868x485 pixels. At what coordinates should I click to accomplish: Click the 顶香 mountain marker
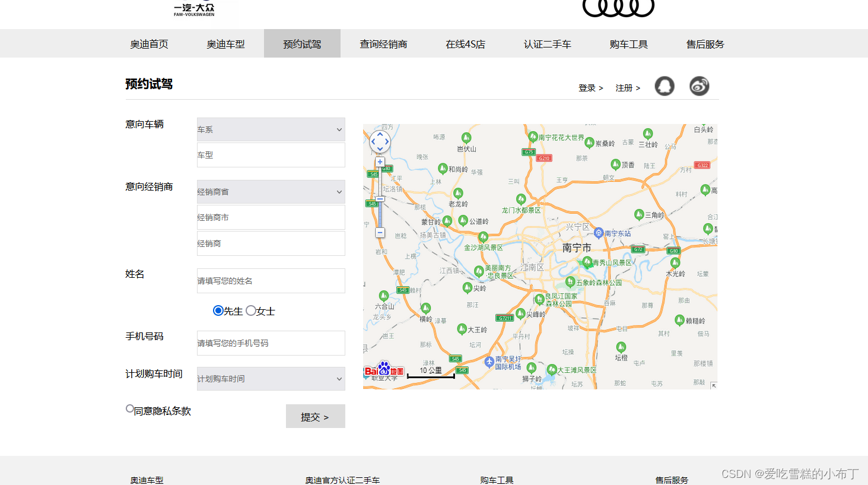(616, 164)
